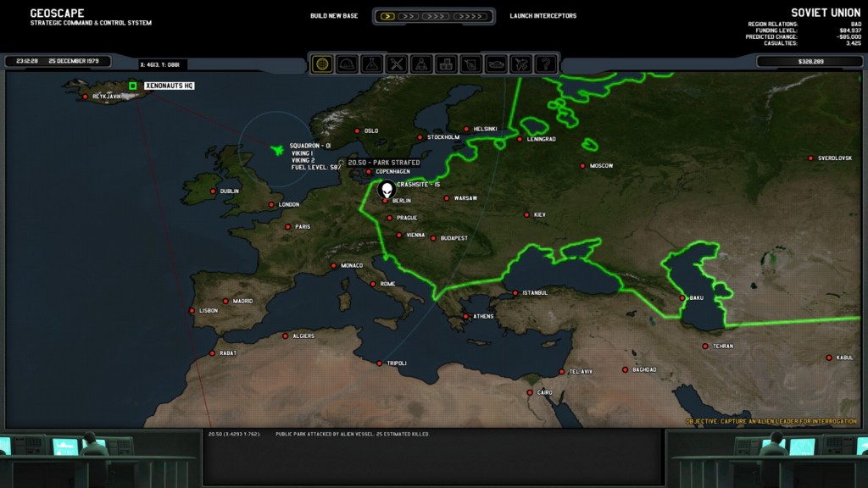The image size is (868, 488).
Task: Click the Geoscape title text
Action: 57,13
